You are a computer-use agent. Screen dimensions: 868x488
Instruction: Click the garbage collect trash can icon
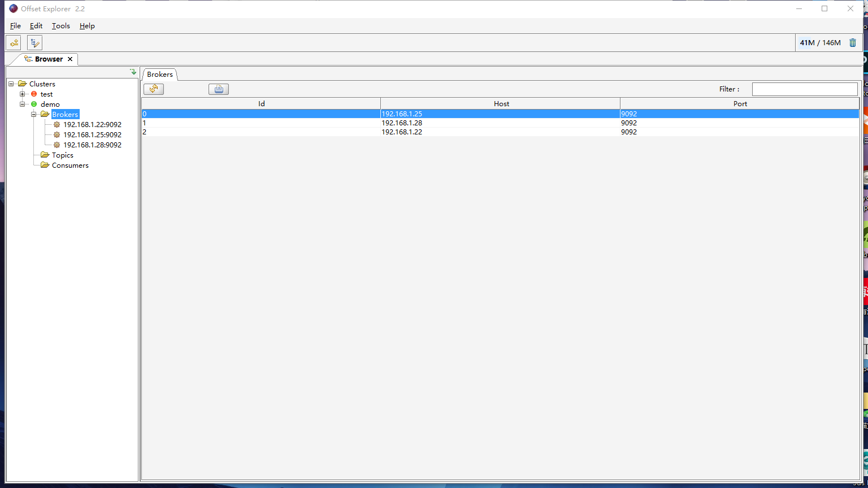point(853,43)
